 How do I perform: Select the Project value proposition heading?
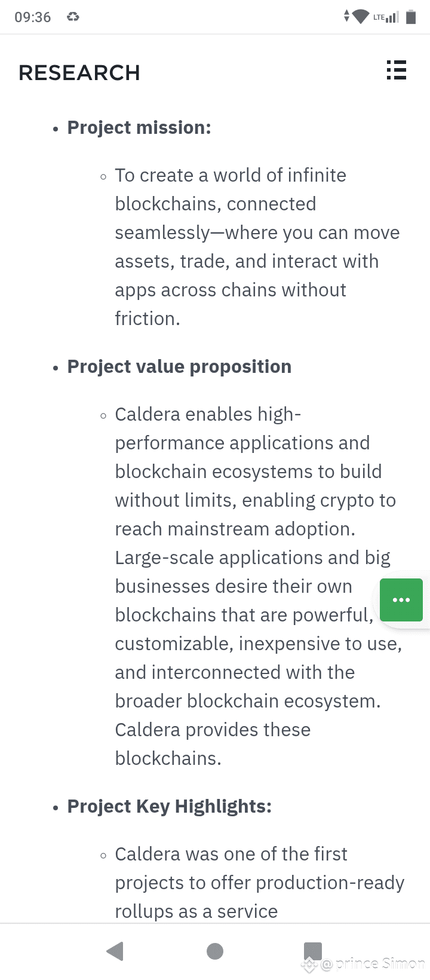[179, 366]
